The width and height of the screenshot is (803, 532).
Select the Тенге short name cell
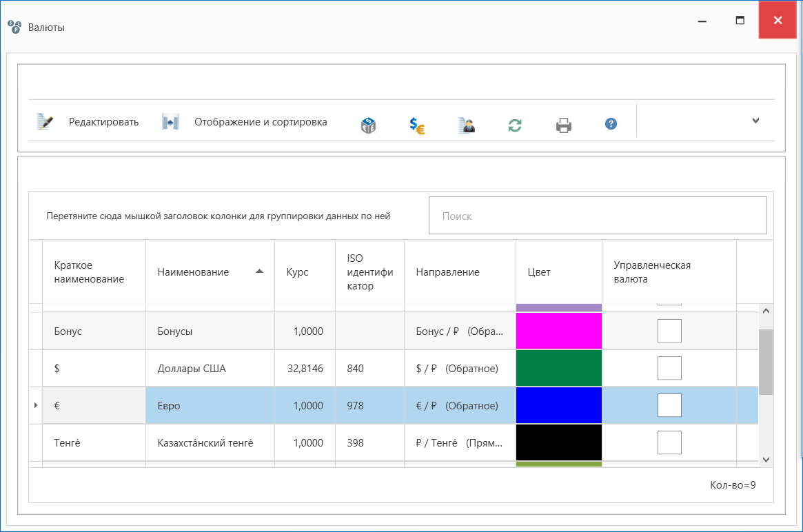(94, 442)
